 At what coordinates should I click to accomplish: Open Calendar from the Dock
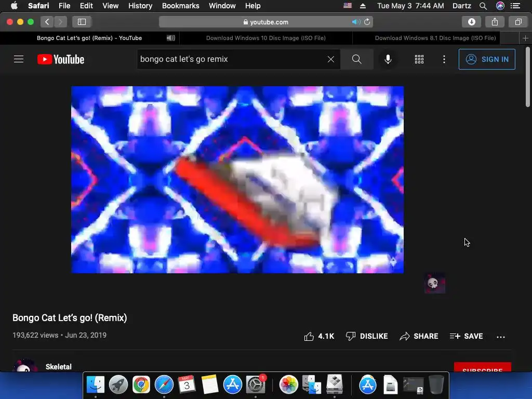(187, 384)
